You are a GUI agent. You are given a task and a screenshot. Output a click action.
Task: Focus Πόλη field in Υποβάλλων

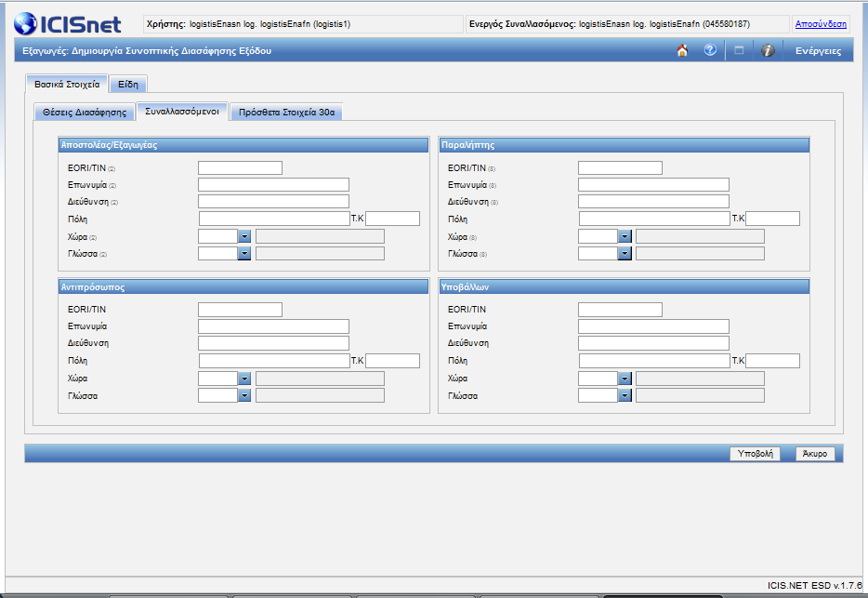[654, 361]
